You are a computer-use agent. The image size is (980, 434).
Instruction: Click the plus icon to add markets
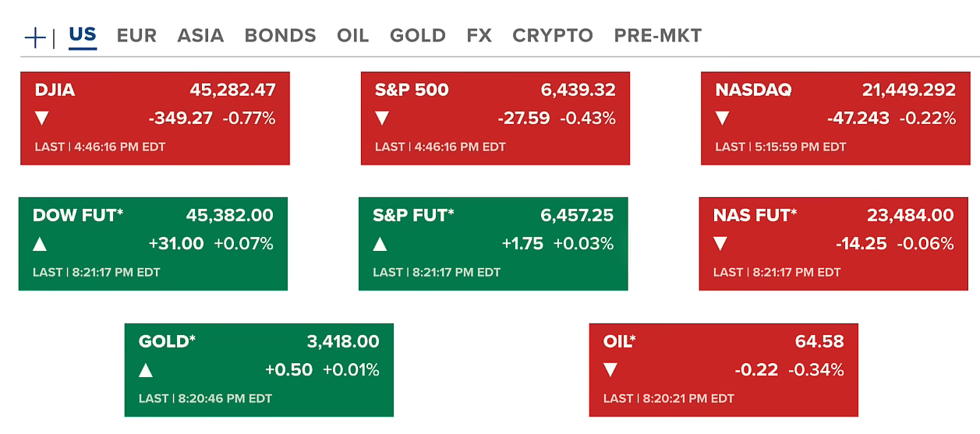tap(36, 37)
